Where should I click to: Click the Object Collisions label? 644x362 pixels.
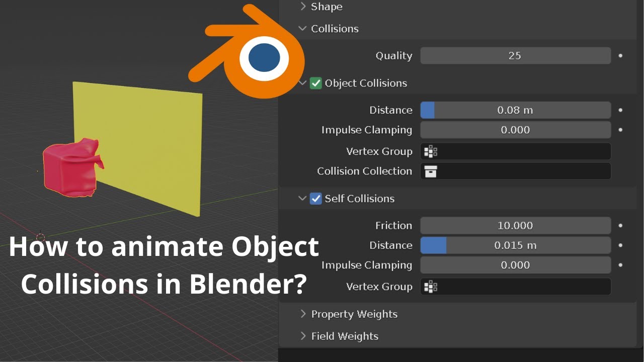click(x=366, y=83)
